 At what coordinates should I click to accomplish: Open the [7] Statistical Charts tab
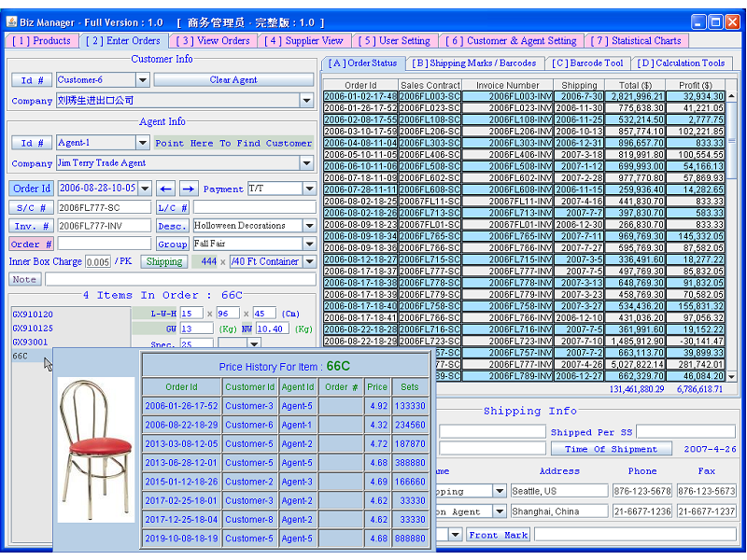click(637, 41)
